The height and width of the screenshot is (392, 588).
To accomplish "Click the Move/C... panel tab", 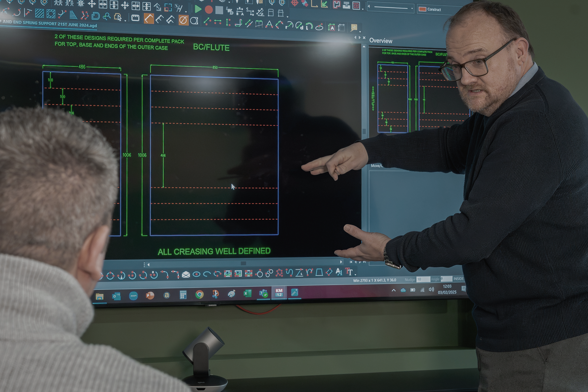I will (x=377, y=166).
